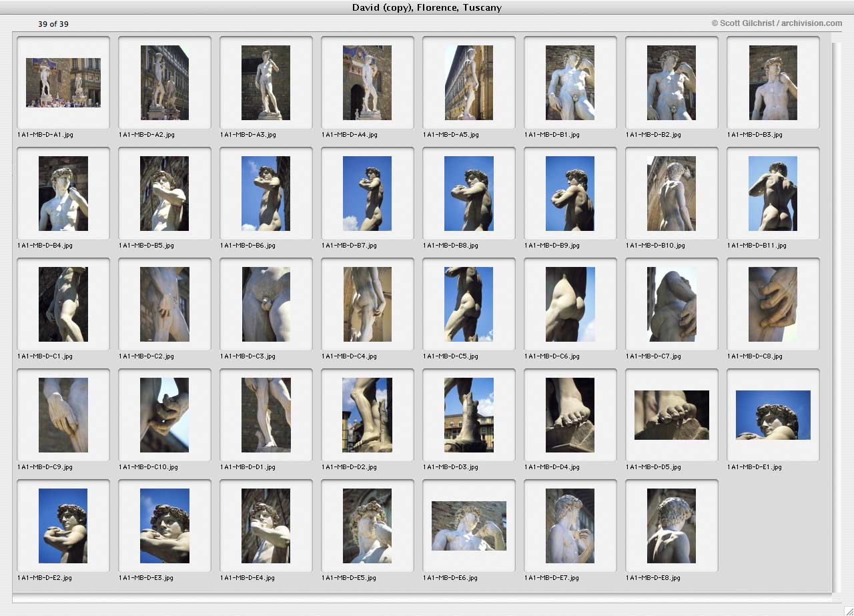Select the 1A1-MB-D-C4.jpg thumbnail
Viewport: 854px width, 616px height.
click(368, 304)
